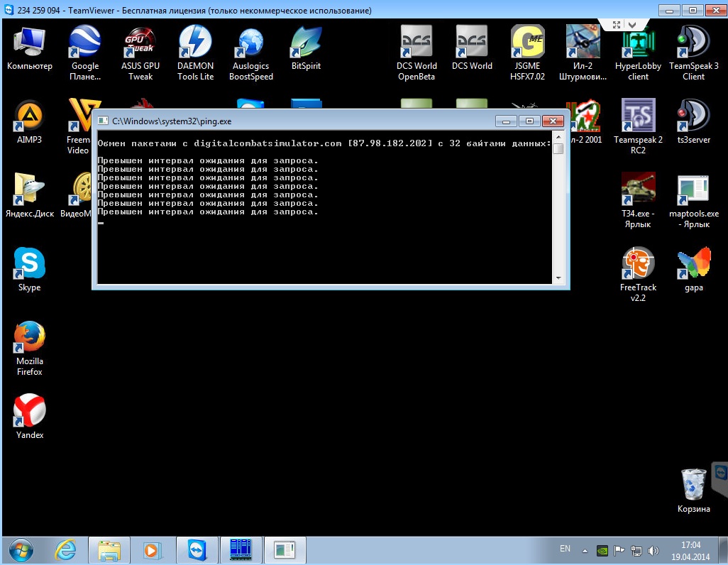The width and height of the screenshot is (728, 565).
Task: Expand TeamViewer toolbar chevron
Action: 632,25
